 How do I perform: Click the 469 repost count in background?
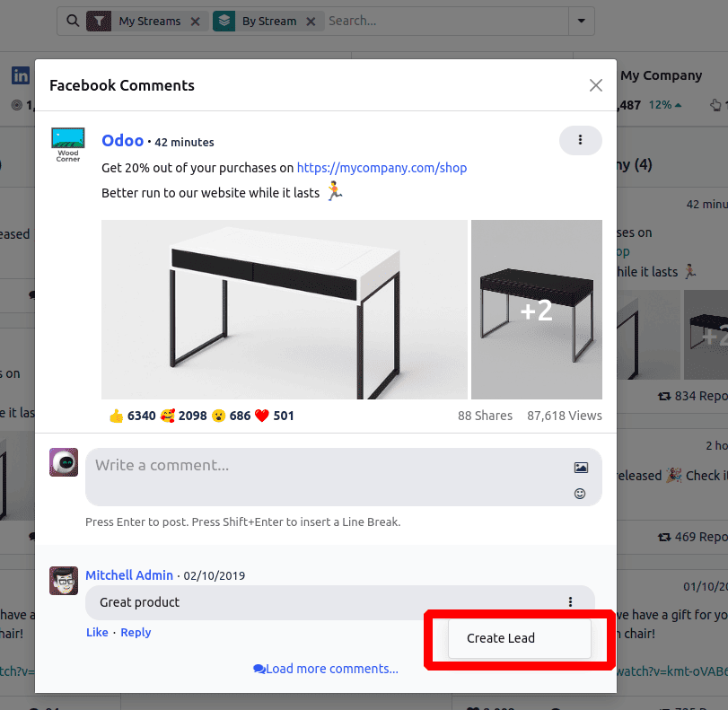(x=693, y=537)
